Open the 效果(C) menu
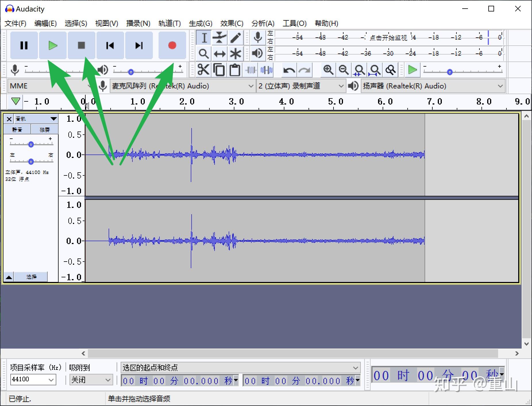Image resolution: width=532 pixels, height=406 pixels. 232,23
